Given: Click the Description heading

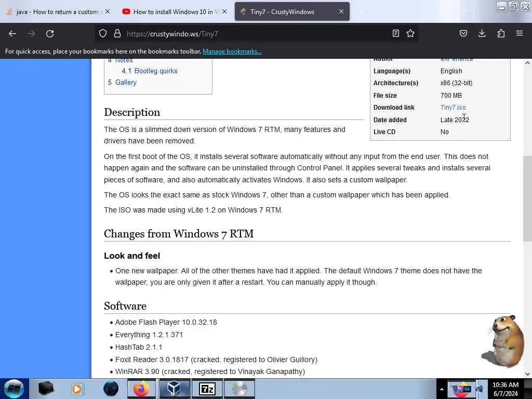Looking at the screenshot, I should tap(132, 112).
